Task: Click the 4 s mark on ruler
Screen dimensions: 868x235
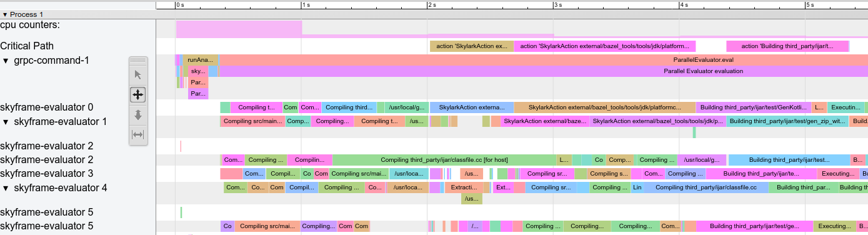Action: click(684, 4)
